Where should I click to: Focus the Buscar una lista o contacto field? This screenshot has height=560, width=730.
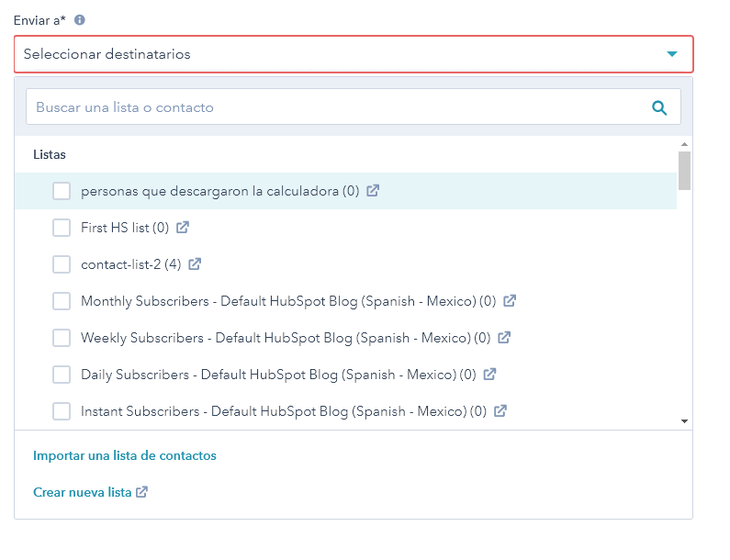[335, 107]
